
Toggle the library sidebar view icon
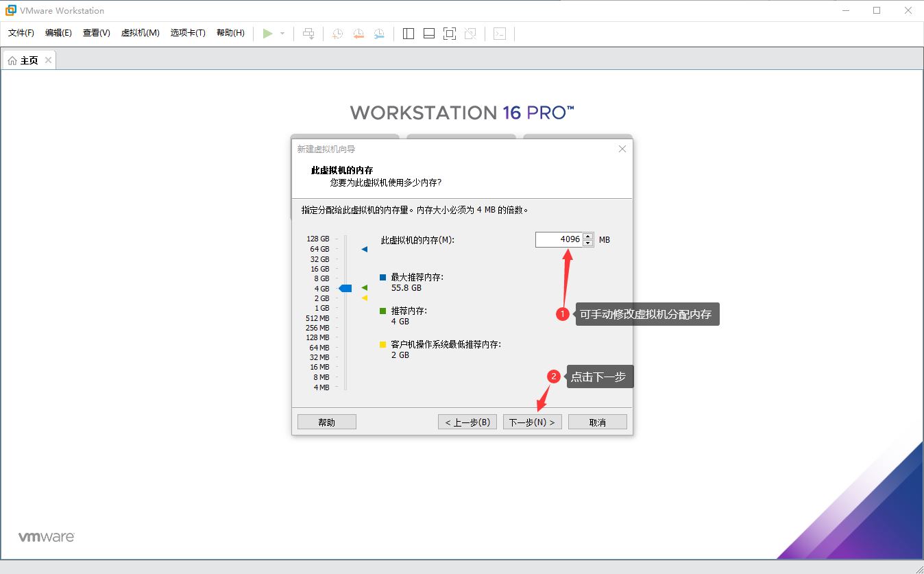point(409,33)
